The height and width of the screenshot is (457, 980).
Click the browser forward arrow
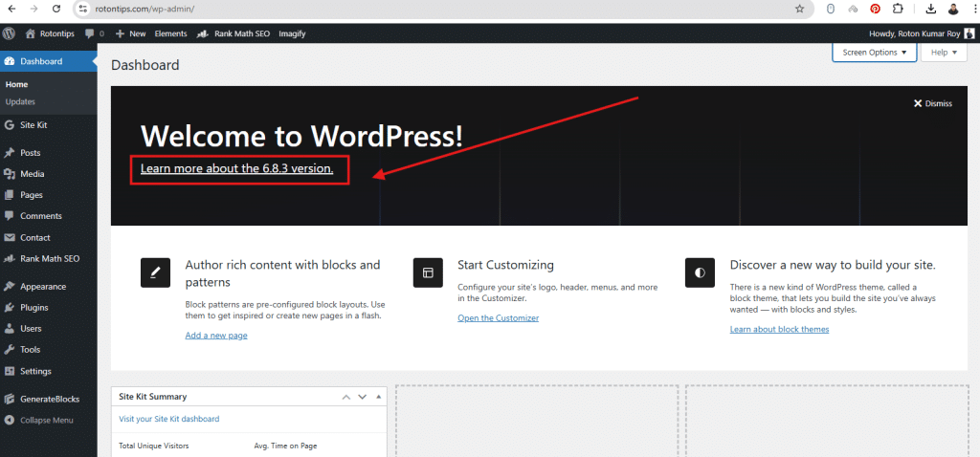point(33,9)
